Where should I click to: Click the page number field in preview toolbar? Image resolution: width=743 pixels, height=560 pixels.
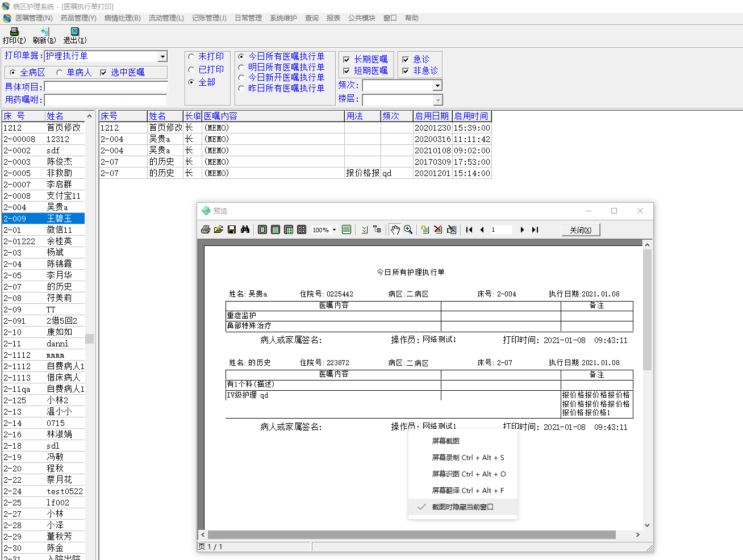pos(501,229)
